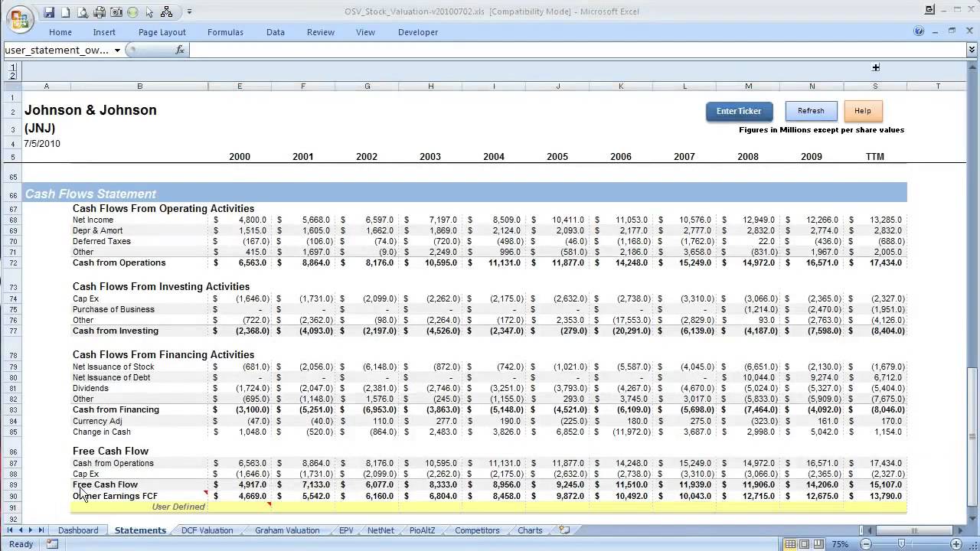Show outline level 2 columns
The width and height of the screenshot is (980, 551).
click(13, 75)
